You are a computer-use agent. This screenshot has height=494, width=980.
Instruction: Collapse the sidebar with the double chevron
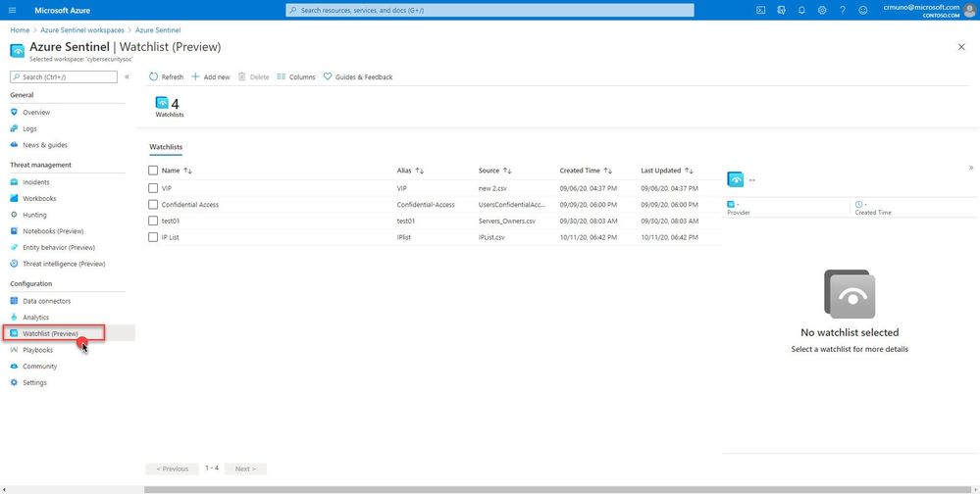(x=127, y=76)
